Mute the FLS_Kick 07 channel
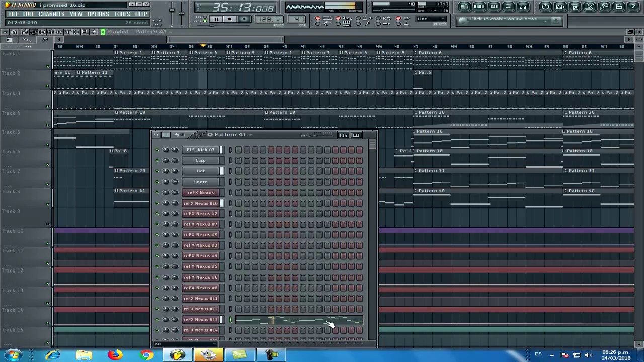The image size is (644, 362). coord(157,150)
